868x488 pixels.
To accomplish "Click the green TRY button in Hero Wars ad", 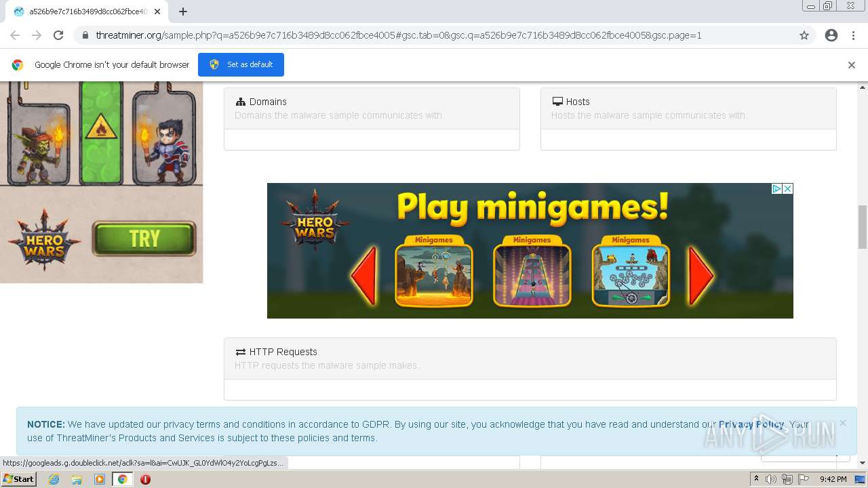I will pyautogui.click(x=144, y=238).
